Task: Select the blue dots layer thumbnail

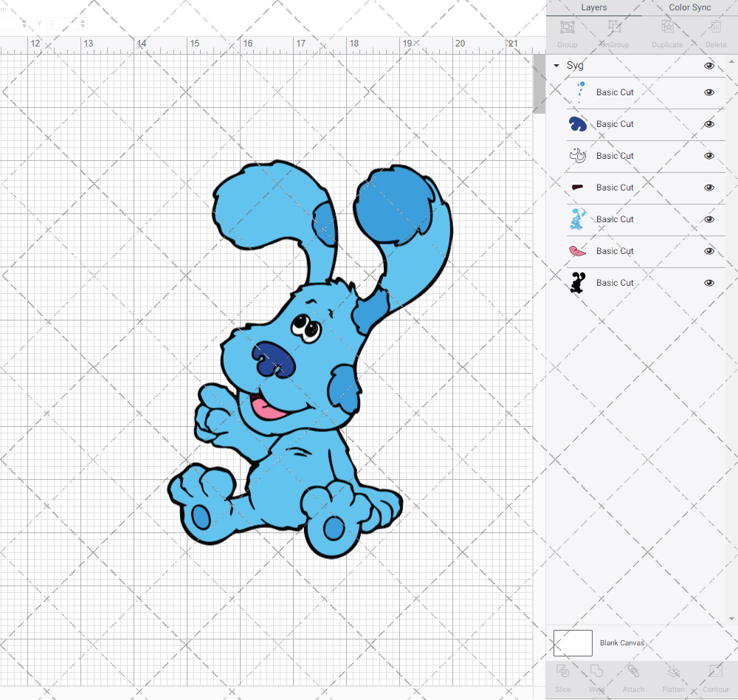Action: [578, 92]
